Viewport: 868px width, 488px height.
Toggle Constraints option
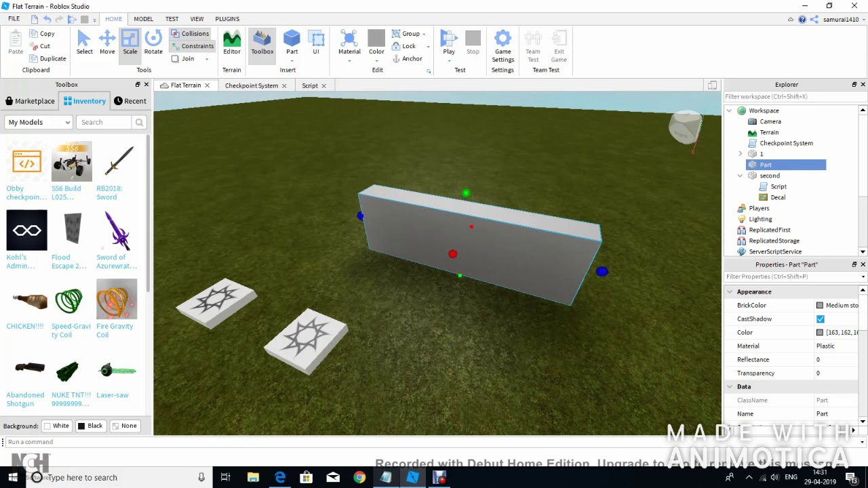pyautogui.click(x=192, y=46)
